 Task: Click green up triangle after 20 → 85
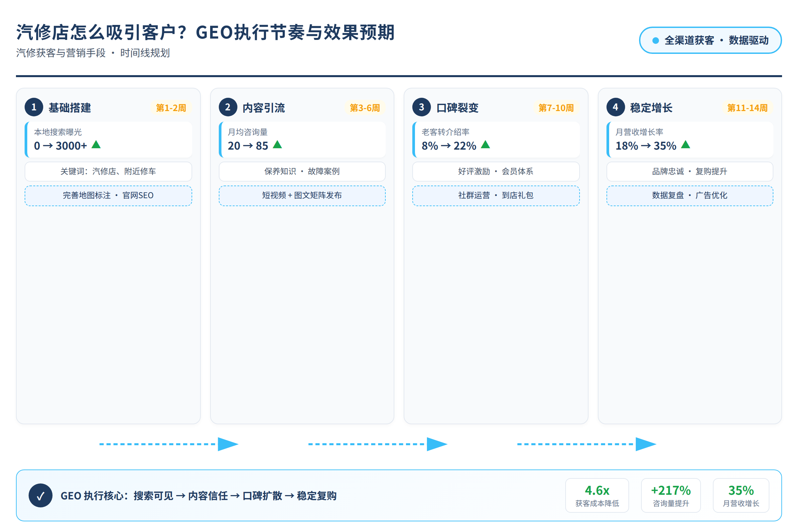[278, 145]
